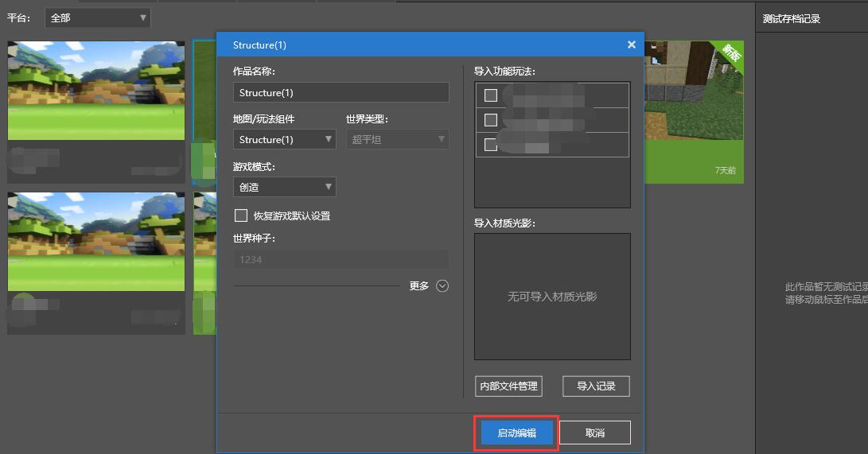Click the 启动编辑 button
Image resolution: width=868 pixels, height=454 pixels.
pyautogui.click(x=516, y=433)
